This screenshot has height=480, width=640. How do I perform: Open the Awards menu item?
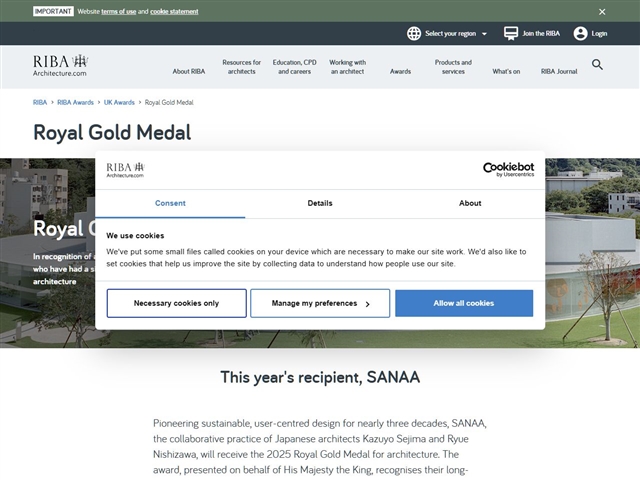(400, 71)
